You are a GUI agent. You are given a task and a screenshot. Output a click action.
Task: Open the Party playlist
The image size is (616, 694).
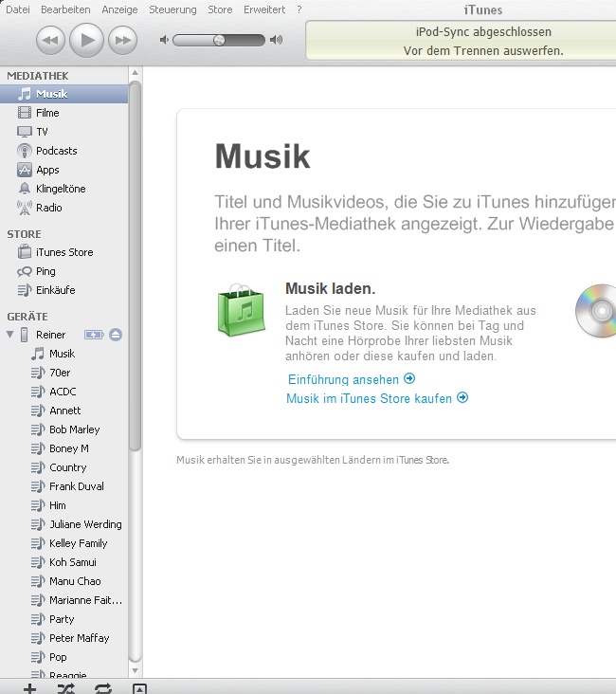tap(64, 620)
